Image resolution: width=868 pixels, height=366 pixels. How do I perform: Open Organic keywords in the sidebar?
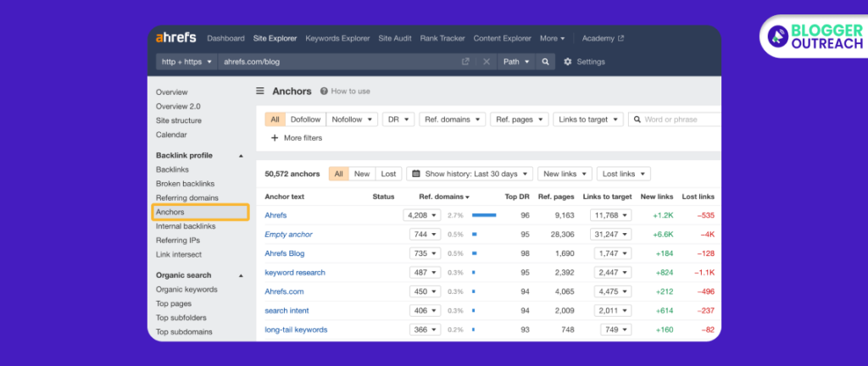point(186,289)
